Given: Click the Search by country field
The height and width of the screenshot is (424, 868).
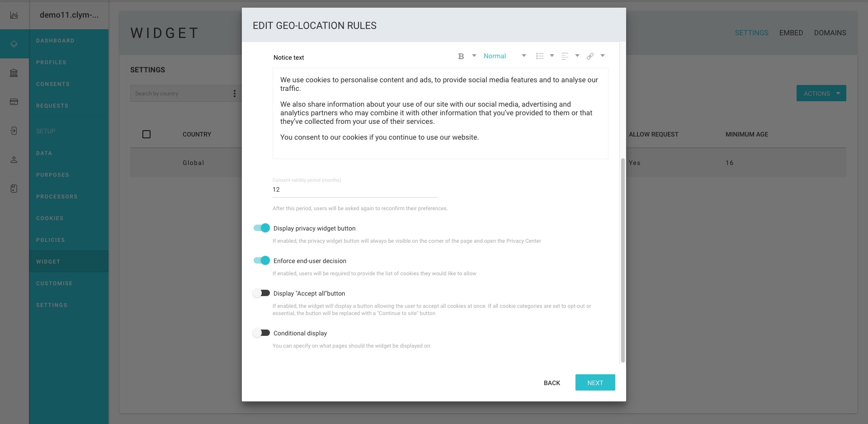Looking at the screenshot, I should click(x=181, y=94).
